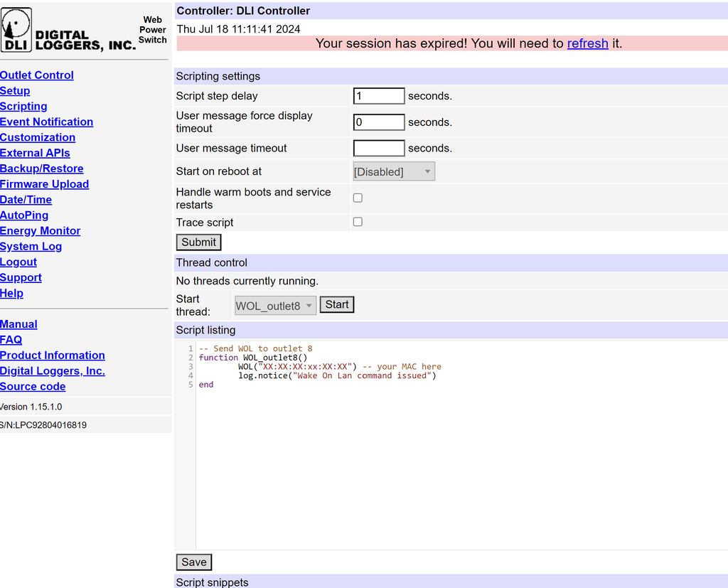Screen dimensions: 728x588
Task: Click the refresh link in session warning
Action: [x=587, y=43]
